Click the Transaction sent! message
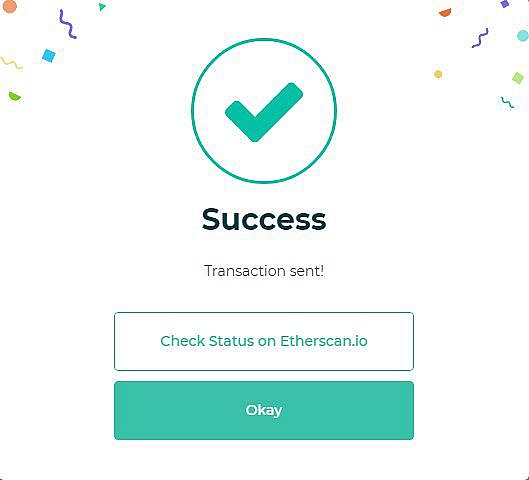 click(264, 271)
